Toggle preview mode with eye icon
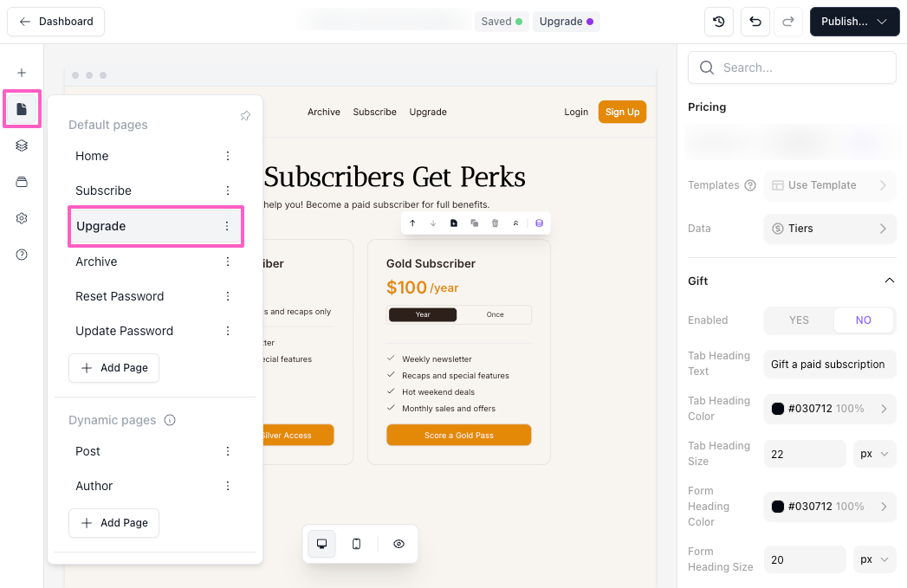 pos(398,544)
